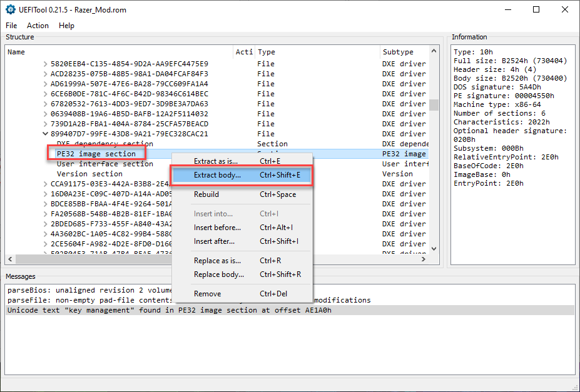The height and width of the screenshot is (392, 580).
Task: Expand the 0639408B-19A6-4B5D-BAFB-12A2F5114032 node
Action: tap(45, 114)
